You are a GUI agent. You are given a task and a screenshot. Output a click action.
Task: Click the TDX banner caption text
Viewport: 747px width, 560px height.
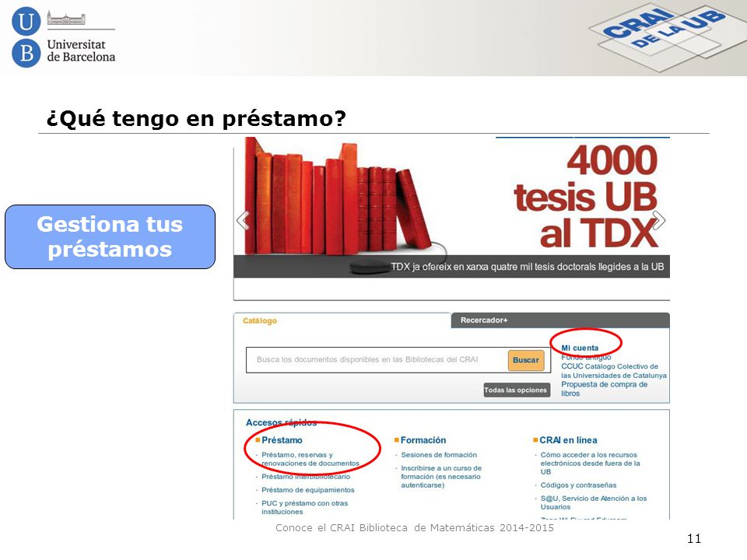[x=528, y=267]
